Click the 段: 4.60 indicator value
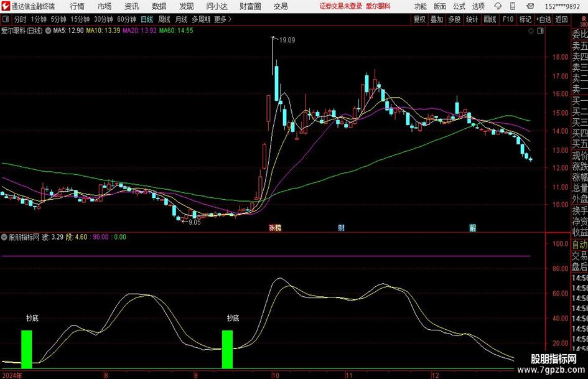Screen dimensions: 588x379 point(77,237)
